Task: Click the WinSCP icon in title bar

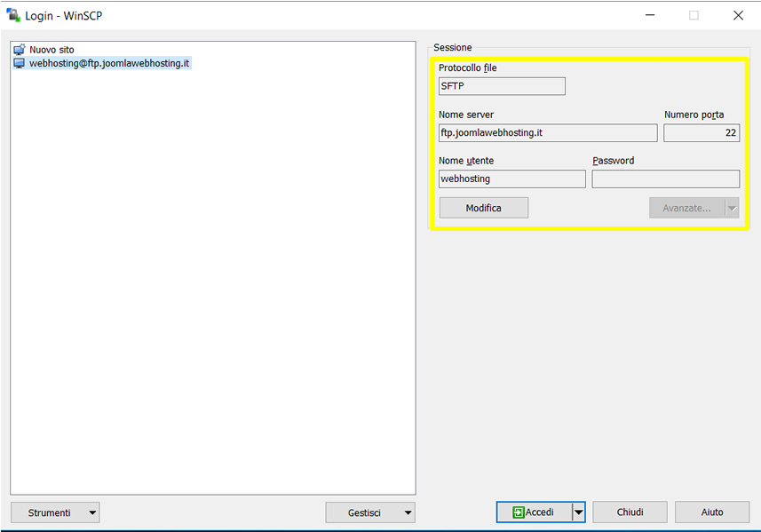Action: click(x=13, y=16)
